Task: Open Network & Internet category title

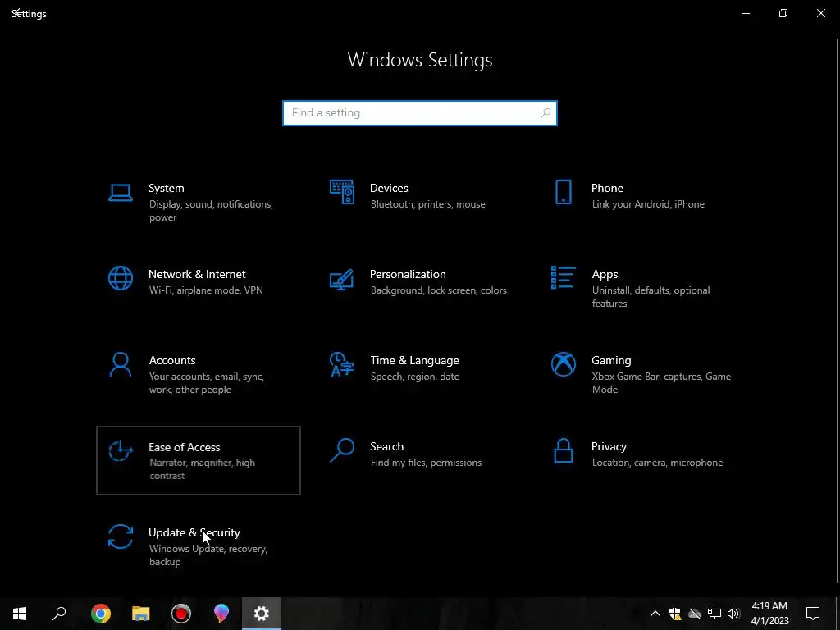Action: pyautogui.click(x=197, y=274)
